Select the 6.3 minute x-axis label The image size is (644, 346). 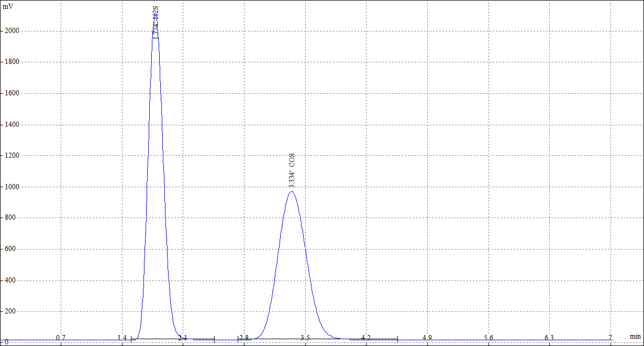(549, 338)
